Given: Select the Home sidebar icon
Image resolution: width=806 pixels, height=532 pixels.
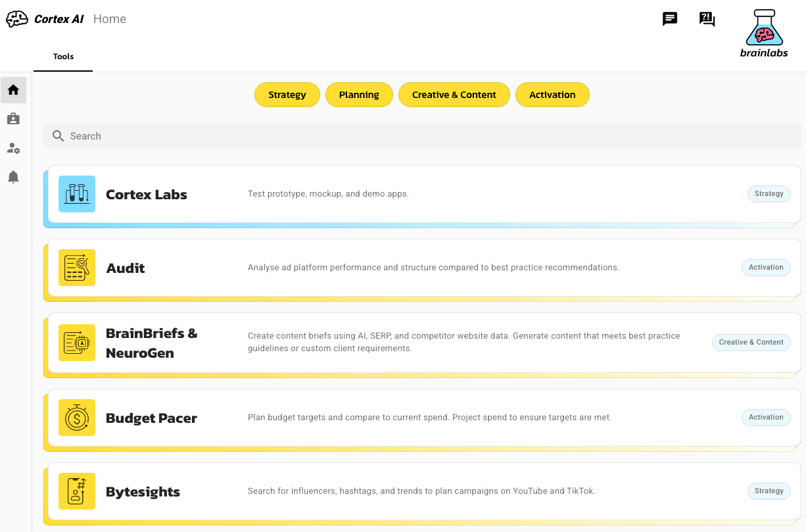Looking at the screenshot, I should point(13,90).
